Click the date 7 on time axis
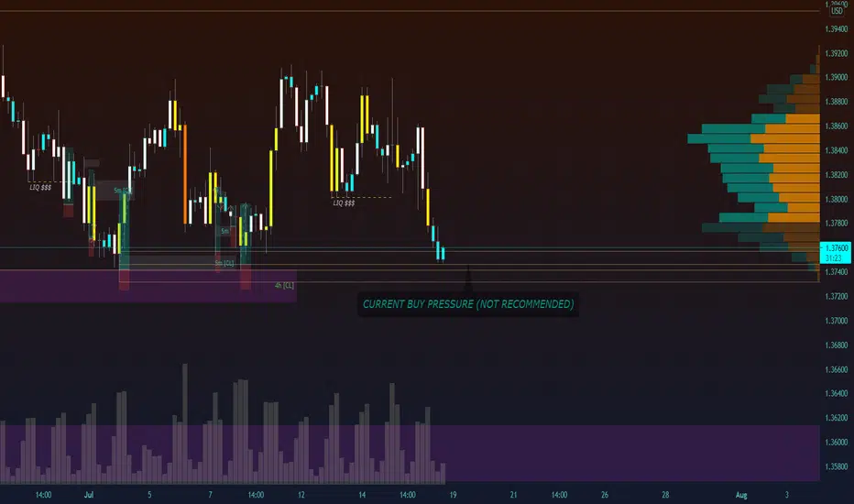The image size is (854, 504). pyautogui.click(x=210, y=495)
